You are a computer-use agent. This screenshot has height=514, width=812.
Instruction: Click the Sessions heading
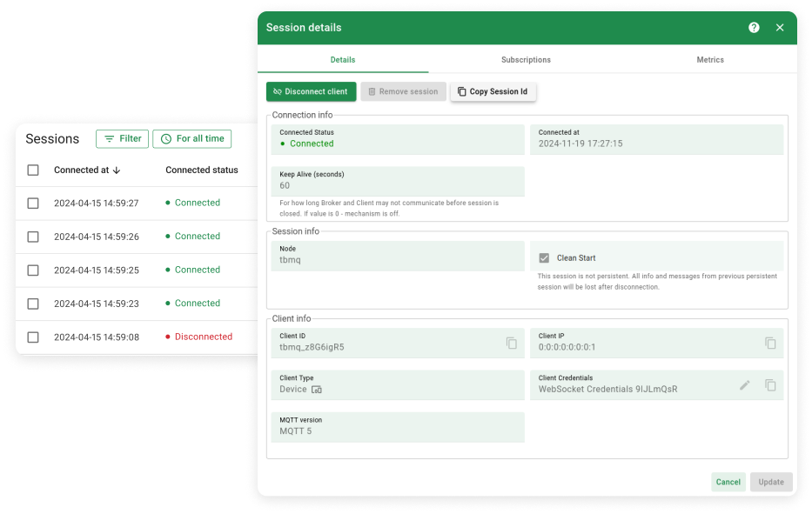[x=52, y=139]
